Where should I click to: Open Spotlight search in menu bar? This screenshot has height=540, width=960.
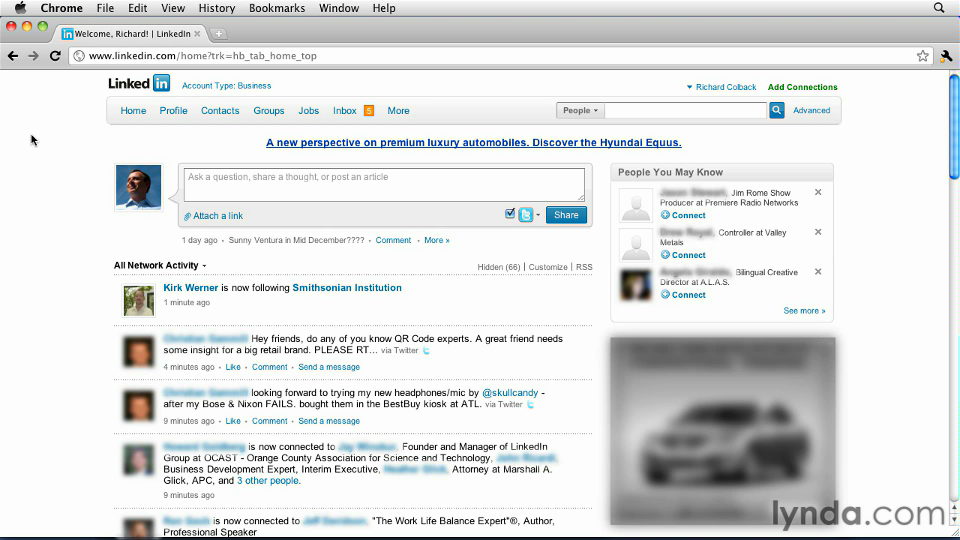939,8
